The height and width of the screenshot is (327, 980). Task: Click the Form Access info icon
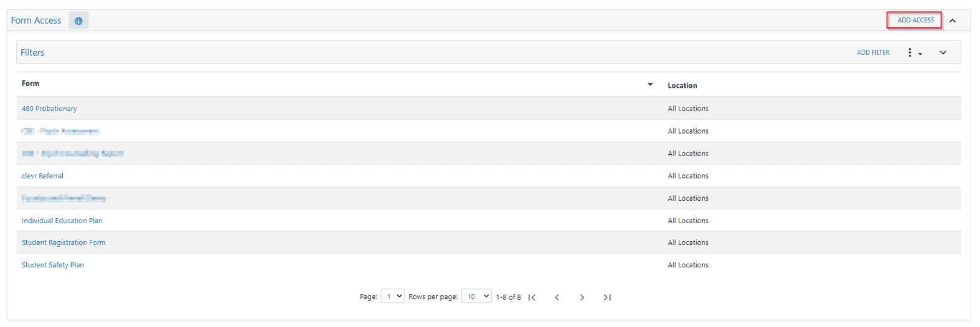click(x=78, y=21)
